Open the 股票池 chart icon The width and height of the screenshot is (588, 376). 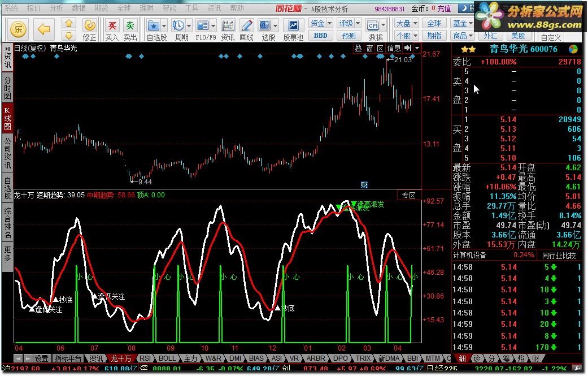293,25
